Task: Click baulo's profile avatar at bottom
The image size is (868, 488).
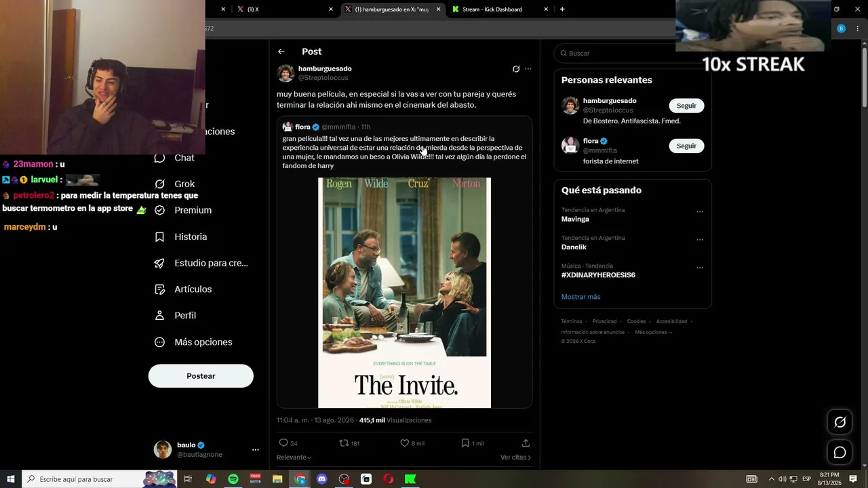Action: tap(163, 449)
